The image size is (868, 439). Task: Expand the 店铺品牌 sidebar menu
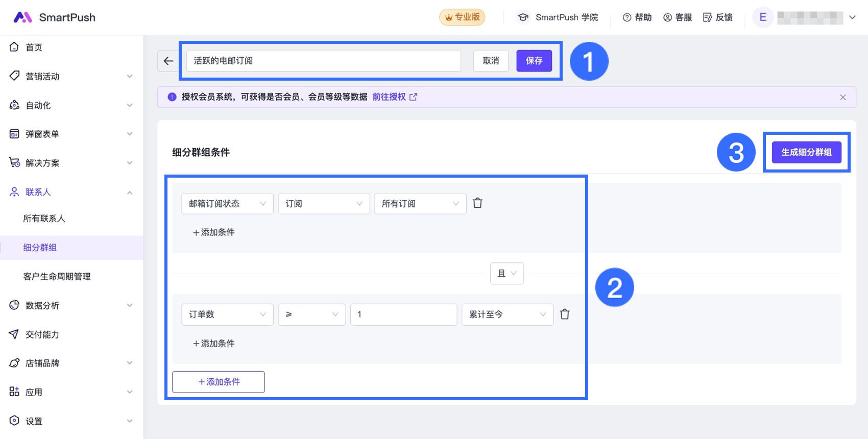[130, 363]
